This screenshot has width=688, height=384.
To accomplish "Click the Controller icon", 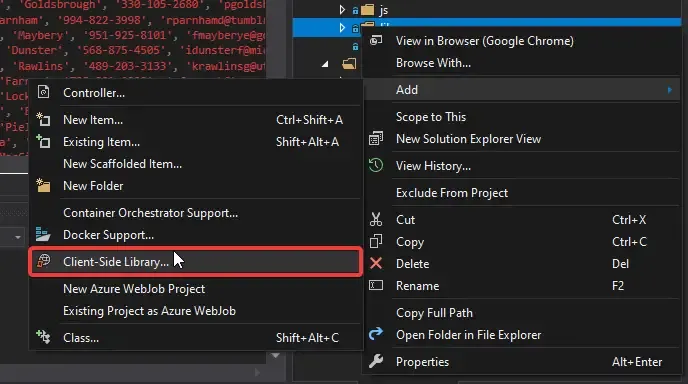I will [43, 92].
